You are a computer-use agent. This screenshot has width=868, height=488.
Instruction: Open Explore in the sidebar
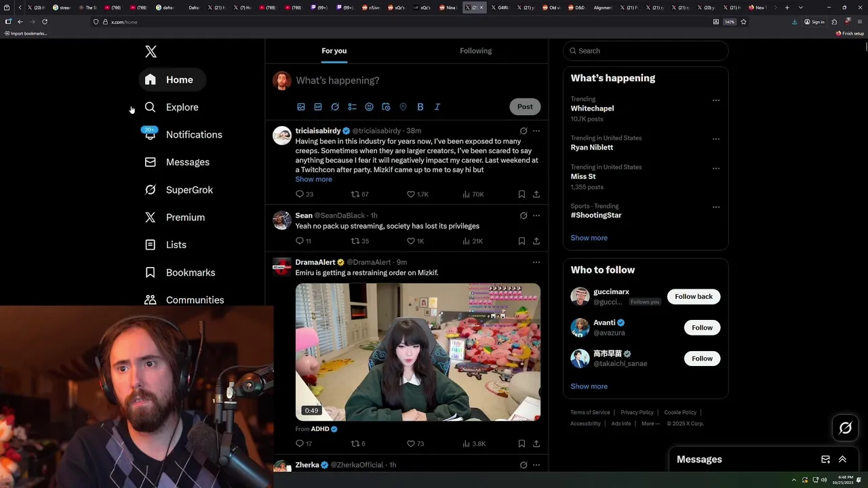[x=172, y=107]
